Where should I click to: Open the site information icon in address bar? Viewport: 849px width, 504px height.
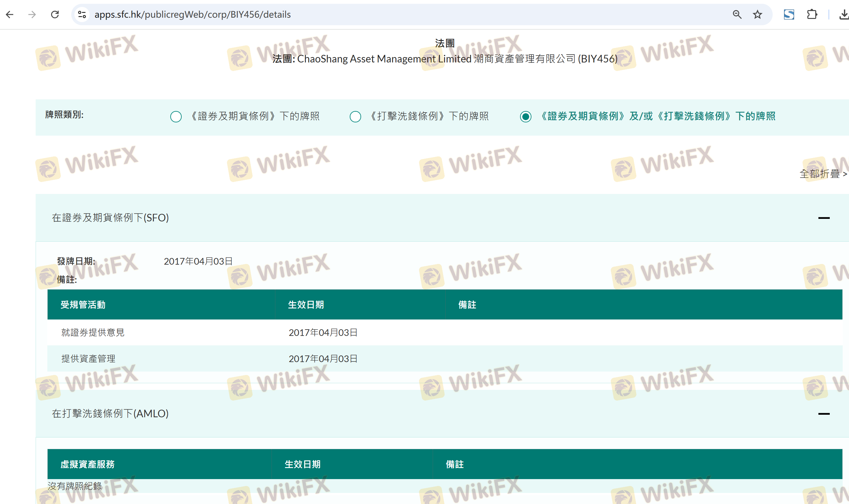click(82, 15)
